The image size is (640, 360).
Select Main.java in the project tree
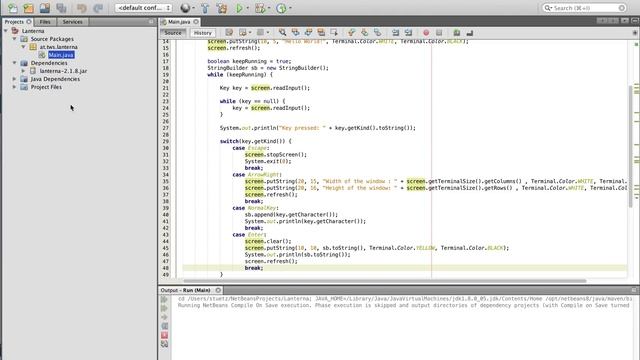point(61,55)
